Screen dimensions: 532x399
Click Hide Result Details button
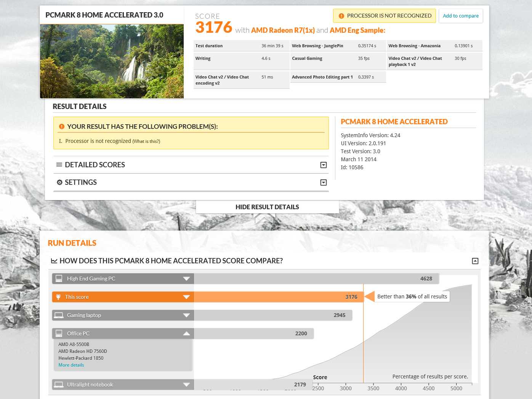[x=267, y=207]
